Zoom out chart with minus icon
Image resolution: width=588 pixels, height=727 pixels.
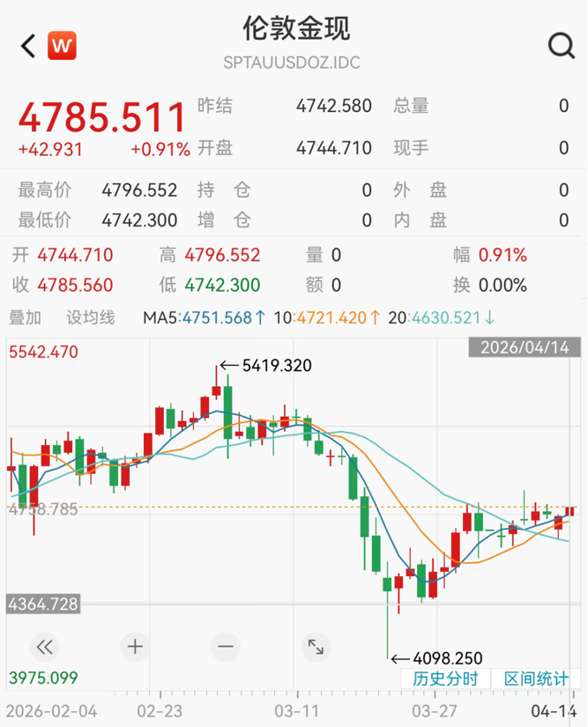pyautogui.click(x=226, y=647)
